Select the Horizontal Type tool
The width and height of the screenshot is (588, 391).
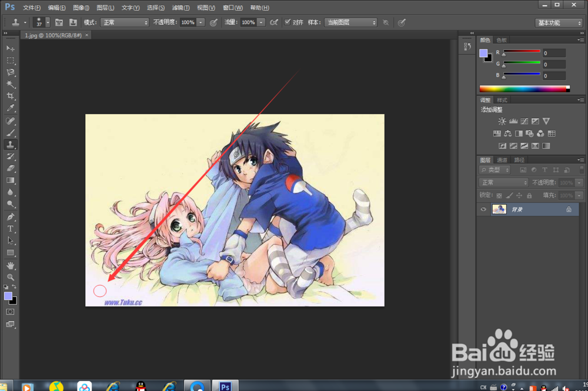coord(11,229)
